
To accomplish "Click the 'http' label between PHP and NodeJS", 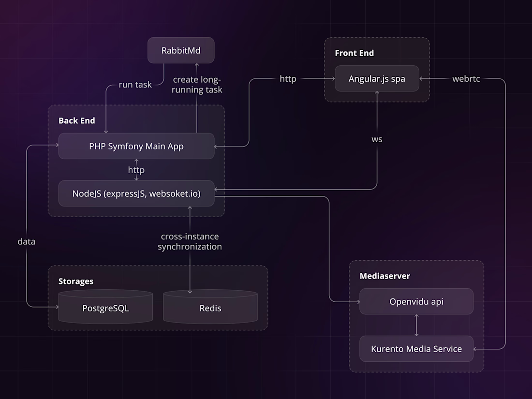I will (136, 170).
